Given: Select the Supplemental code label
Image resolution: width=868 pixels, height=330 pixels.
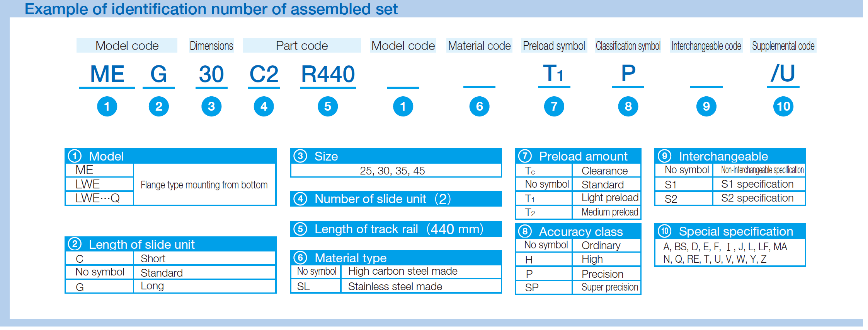Looking at the screenshot, I should [783, 46].
